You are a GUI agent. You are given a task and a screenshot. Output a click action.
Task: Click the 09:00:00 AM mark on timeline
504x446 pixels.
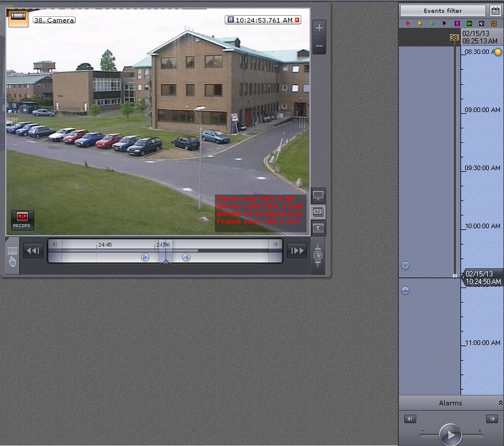tap(482, 110)
